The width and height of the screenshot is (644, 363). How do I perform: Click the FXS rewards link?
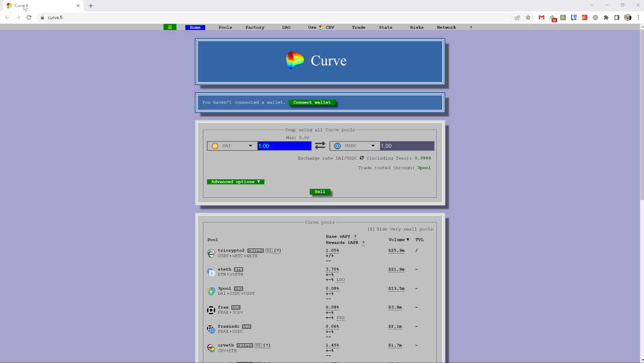(x=341, y=318)
